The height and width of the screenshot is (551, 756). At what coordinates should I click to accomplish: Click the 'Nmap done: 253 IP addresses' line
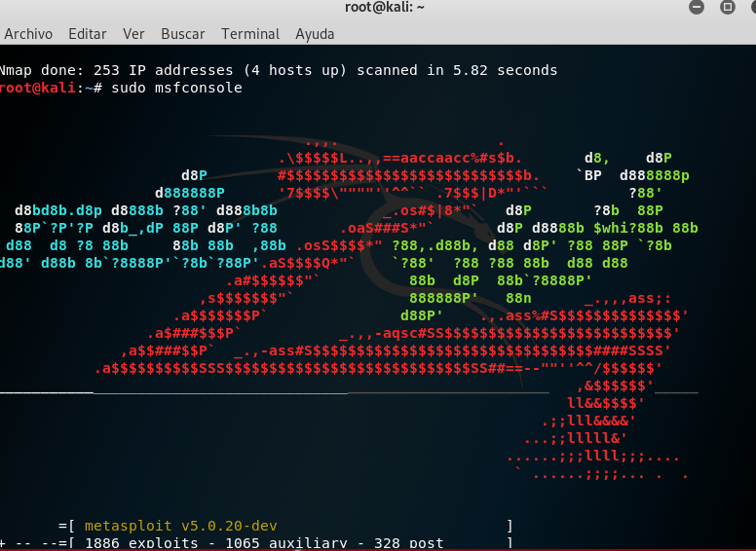[279, 70]
